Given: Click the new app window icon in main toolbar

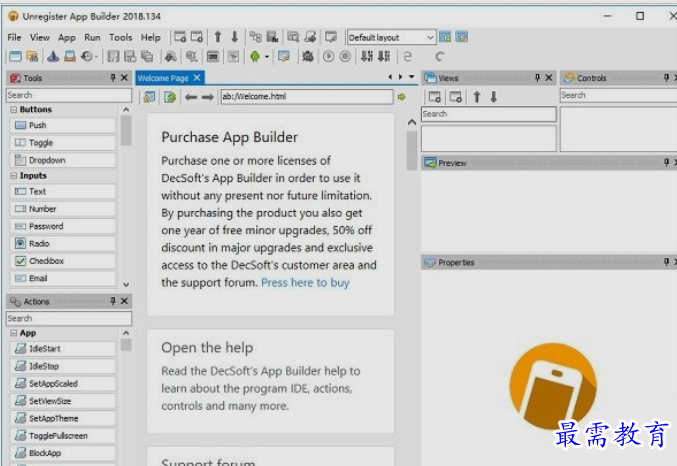Looking at the screenshot, I should click(15, 57).
